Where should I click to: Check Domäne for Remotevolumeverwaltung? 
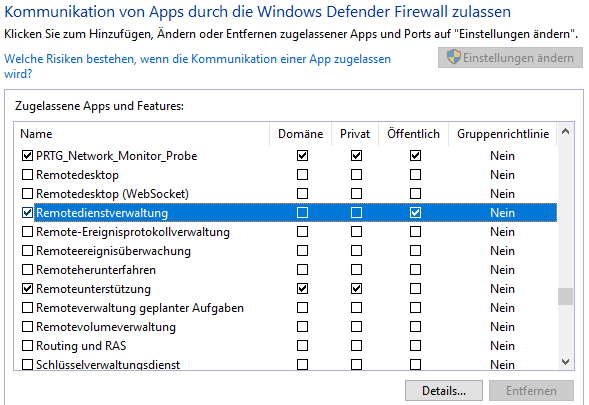tap(302, 326)
